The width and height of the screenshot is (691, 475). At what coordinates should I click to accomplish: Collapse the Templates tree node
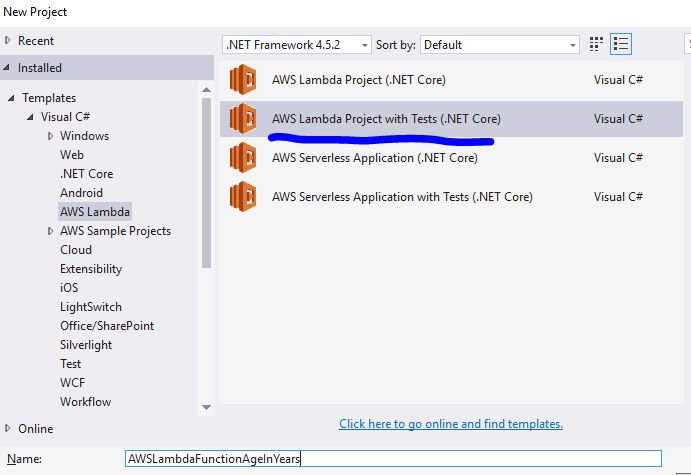pyautogui.click(x=11, y=98)
